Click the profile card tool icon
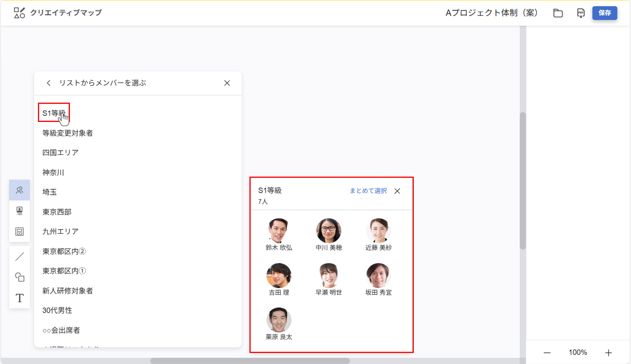 click(20, 211)
